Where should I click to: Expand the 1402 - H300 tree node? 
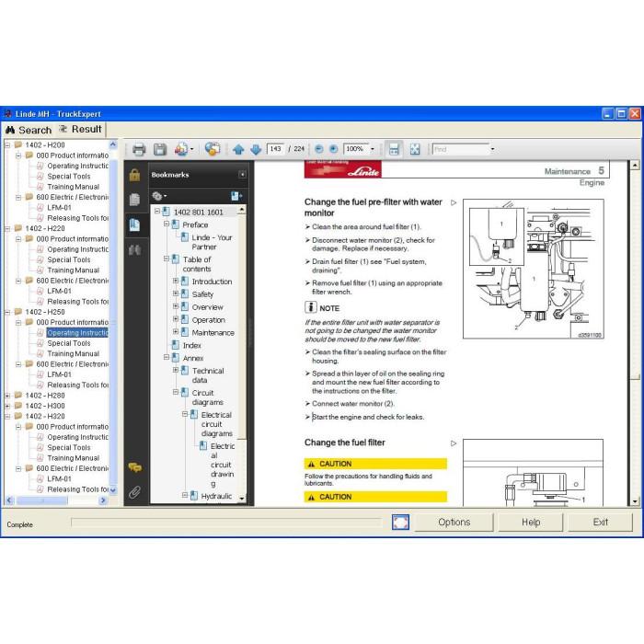[7, 406]
